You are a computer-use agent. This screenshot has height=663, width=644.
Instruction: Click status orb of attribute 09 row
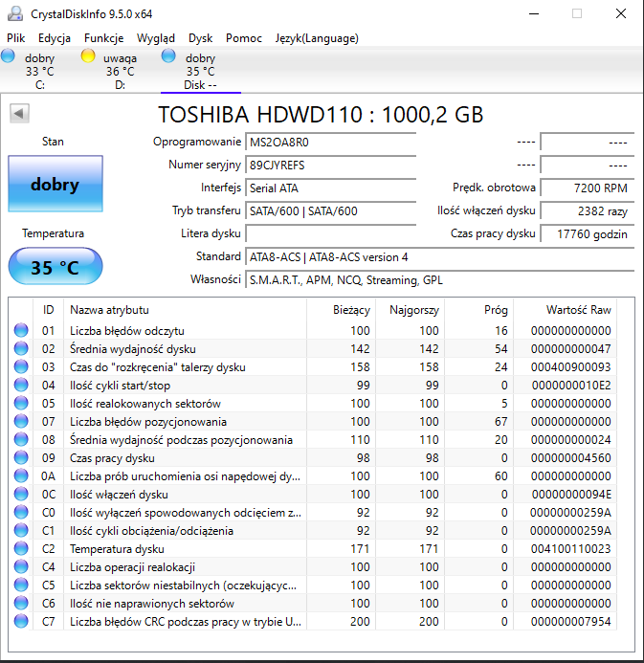(21, 457)
